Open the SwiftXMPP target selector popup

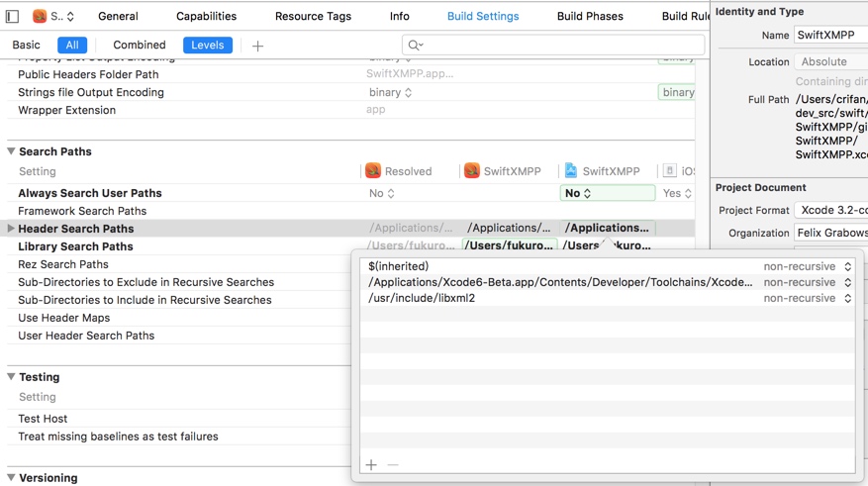point(53,16)
